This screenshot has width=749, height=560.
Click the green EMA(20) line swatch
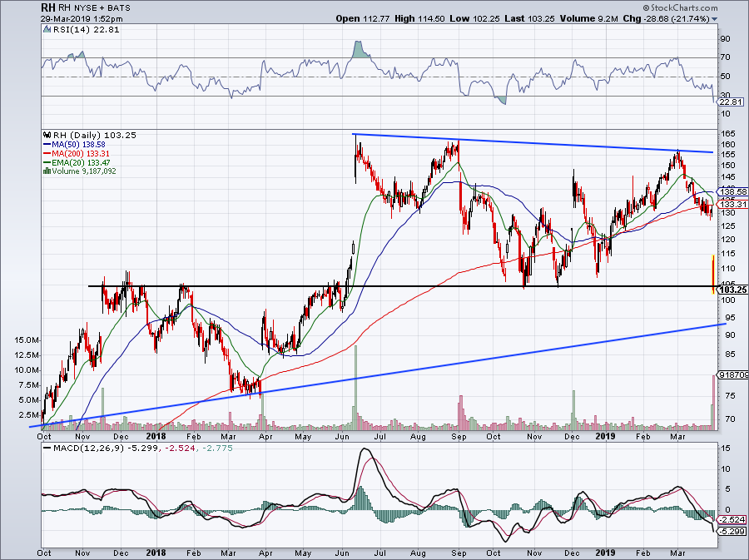tap(47, 162)
